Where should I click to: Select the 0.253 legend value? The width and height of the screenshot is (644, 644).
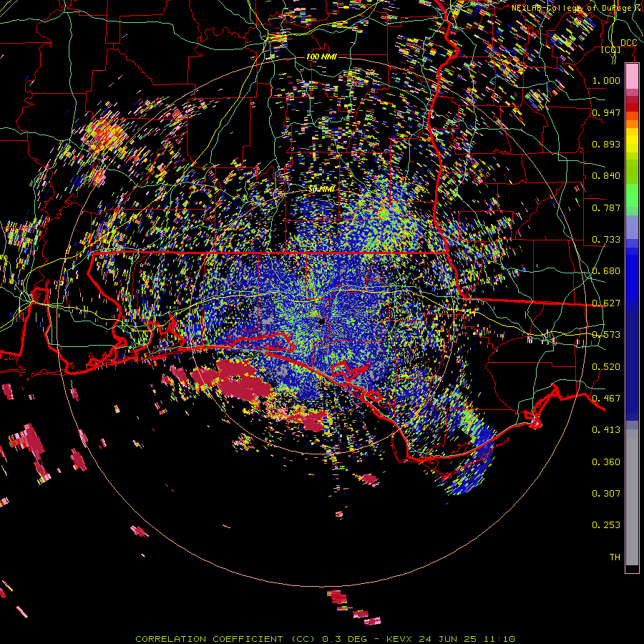tap(606, 525)
